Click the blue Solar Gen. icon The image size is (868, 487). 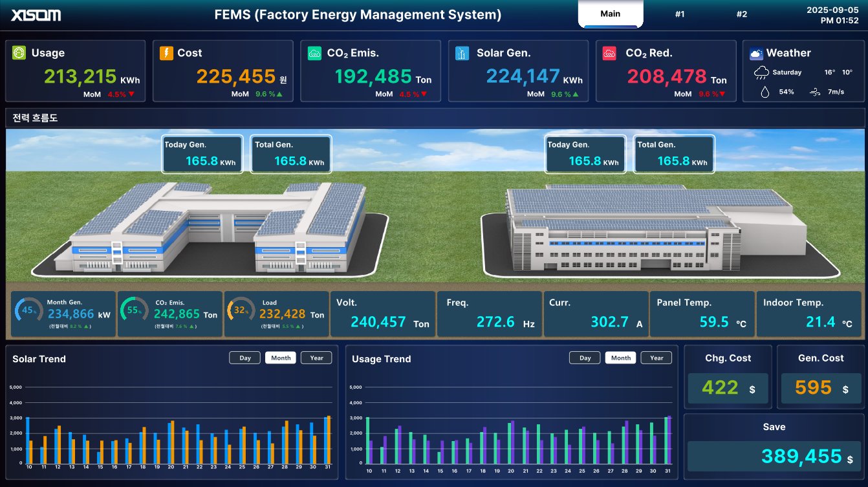[x=462, y=53]
